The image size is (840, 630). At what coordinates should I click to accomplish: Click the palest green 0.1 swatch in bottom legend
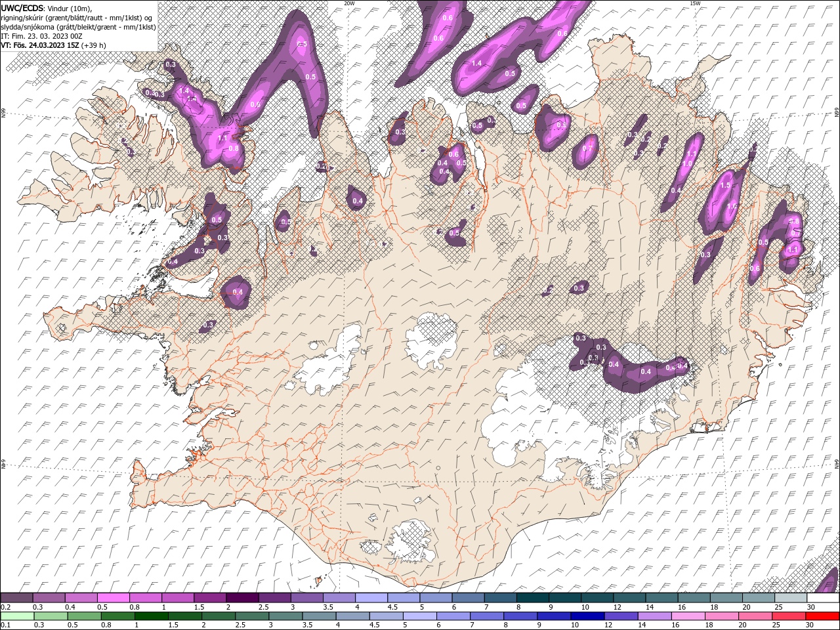[16, 616]
